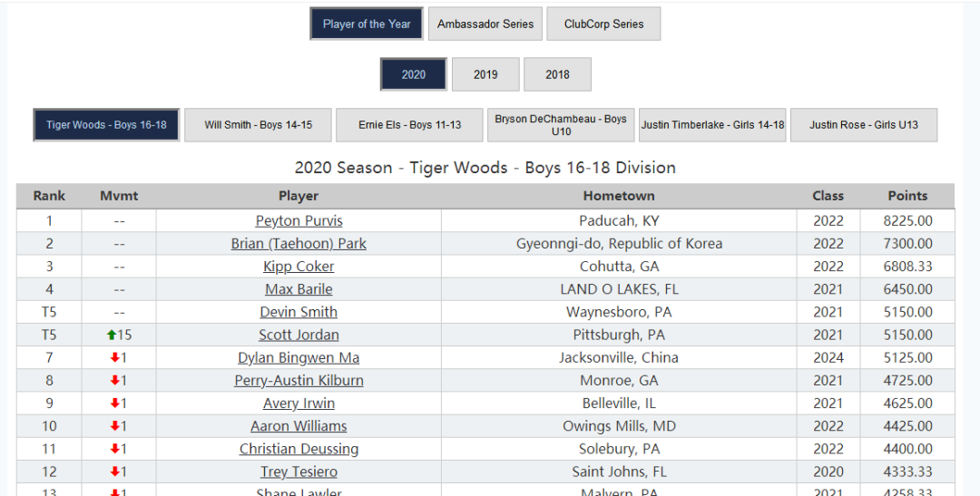Open Peyton Purvis player profile
The height and width of the screenshot is (496, 980).
(299, 221)
